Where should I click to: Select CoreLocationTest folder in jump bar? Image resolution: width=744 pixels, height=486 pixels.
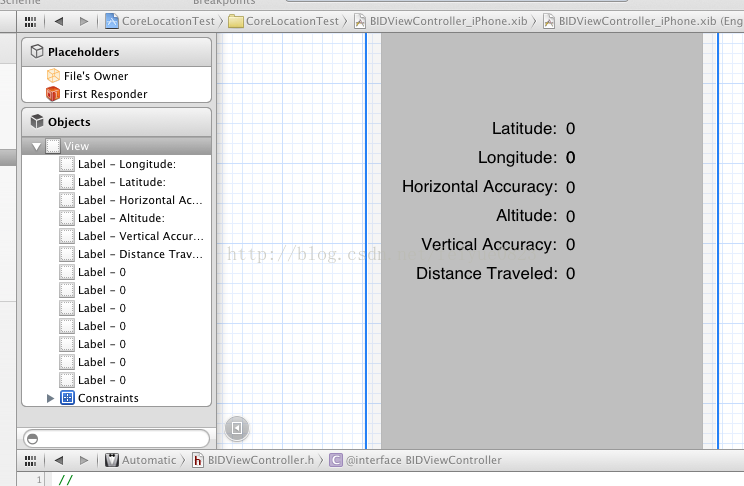click(x=292, y=21)
